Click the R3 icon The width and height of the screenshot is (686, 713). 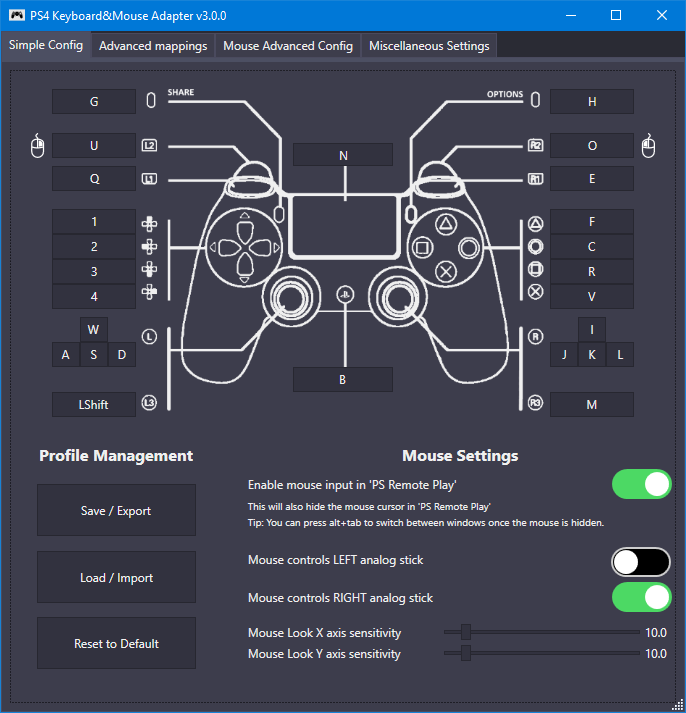pyautogui.click(x=536, y=403)
